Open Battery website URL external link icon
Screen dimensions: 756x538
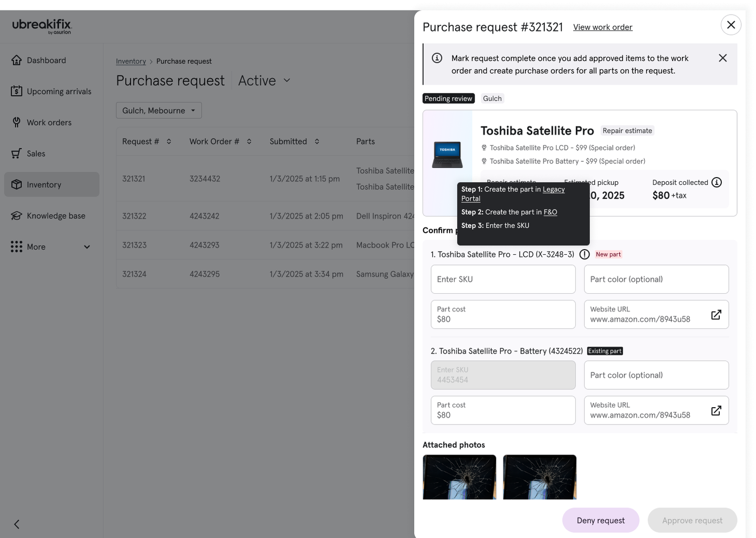(716, 410)
